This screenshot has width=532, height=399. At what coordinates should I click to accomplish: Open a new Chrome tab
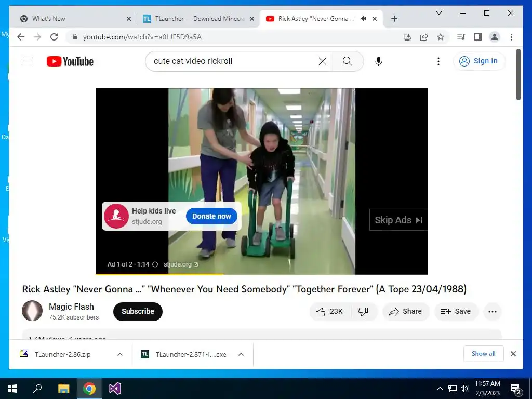394,19
